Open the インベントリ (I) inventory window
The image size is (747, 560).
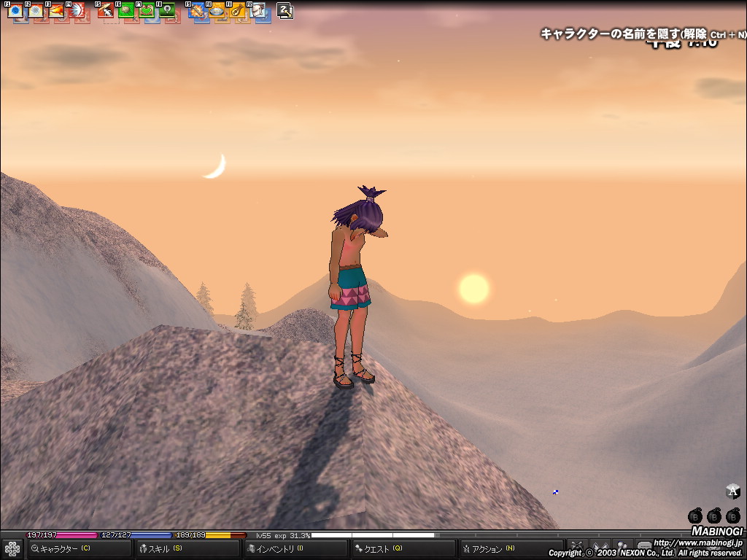(295, 549)
